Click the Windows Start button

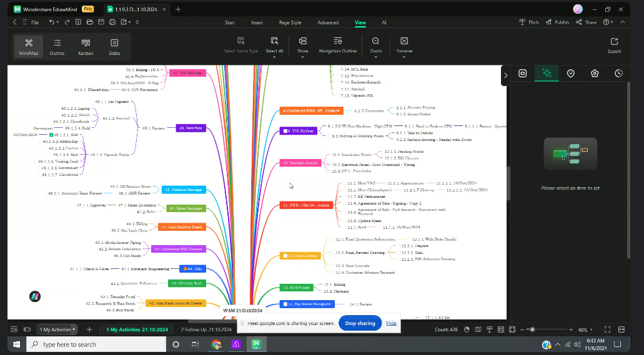tap(16, 344)
